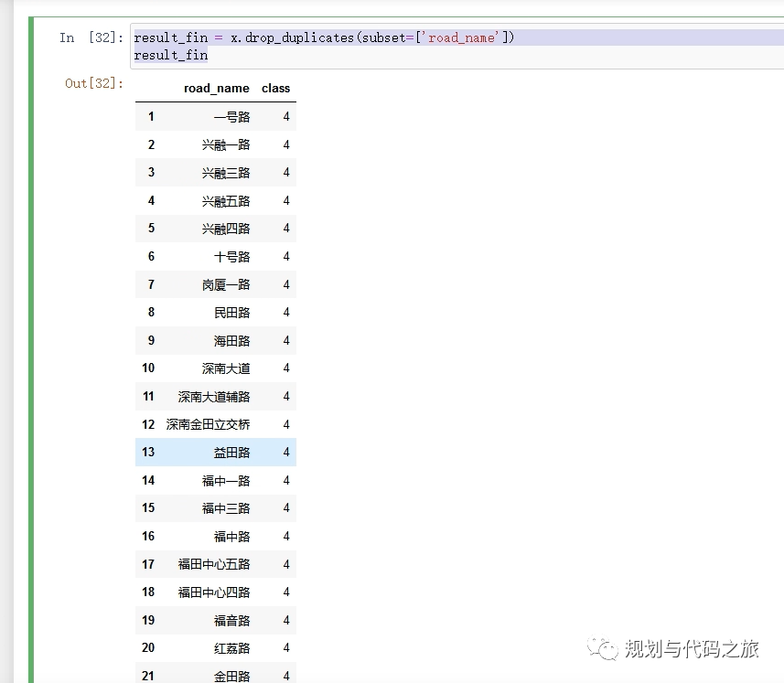
Task: Select the row with 福田中心五路
Action: click(216, 564)
